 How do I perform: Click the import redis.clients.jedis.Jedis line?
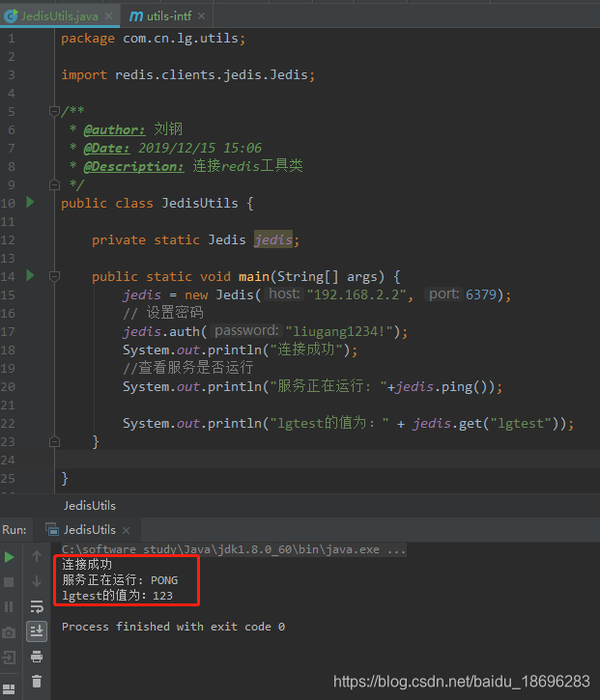tap(188, 75)
